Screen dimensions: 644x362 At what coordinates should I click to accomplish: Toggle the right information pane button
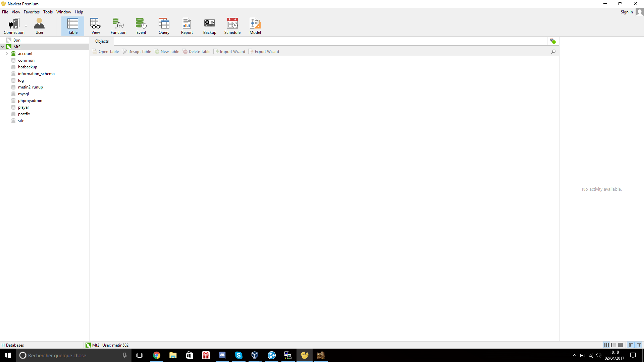pos(639,345)
